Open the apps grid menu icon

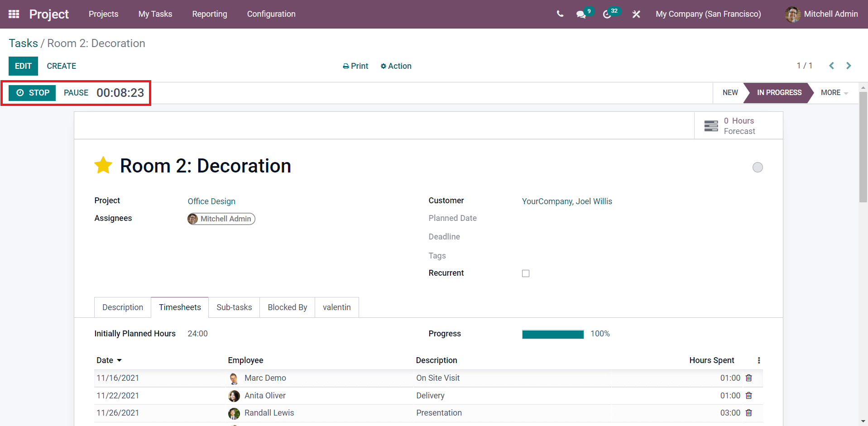[x=14, y=14]
